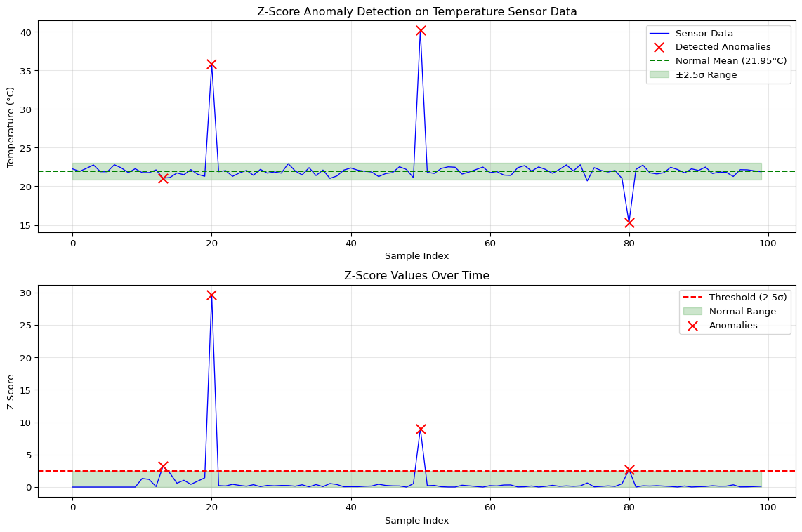This screenshot has height=532, width=802.
Task: Click the red X icon beside Detected Anomalies legend
Action: pos(659,47)
